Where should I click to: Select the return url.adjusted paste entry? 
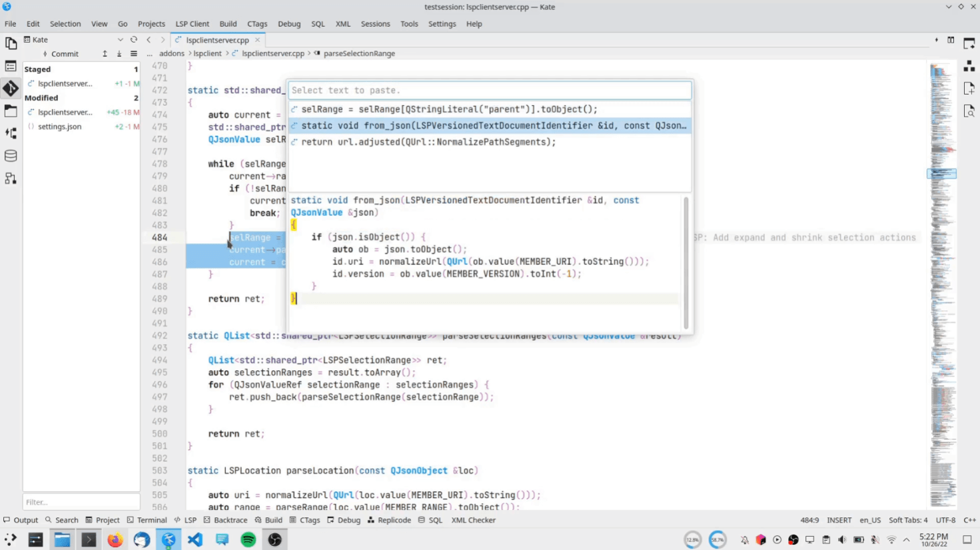click(x=428, y=142)
